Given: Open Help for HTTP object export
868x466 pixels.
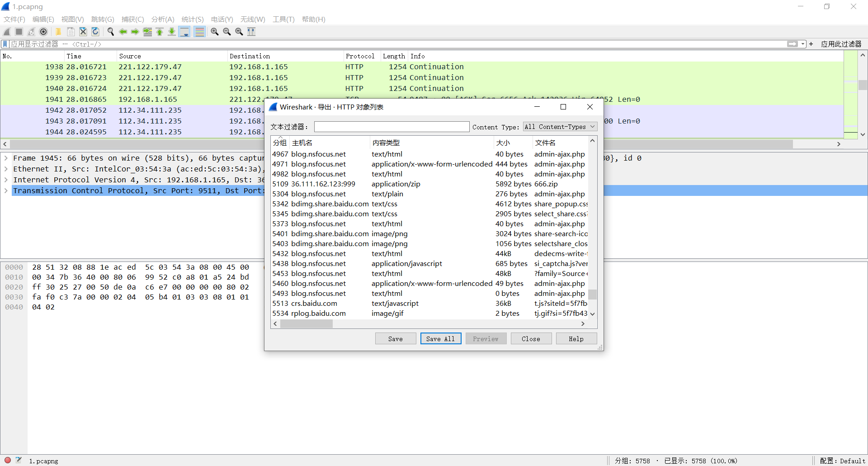Looking at the screenshot, I should click(576, 338).
